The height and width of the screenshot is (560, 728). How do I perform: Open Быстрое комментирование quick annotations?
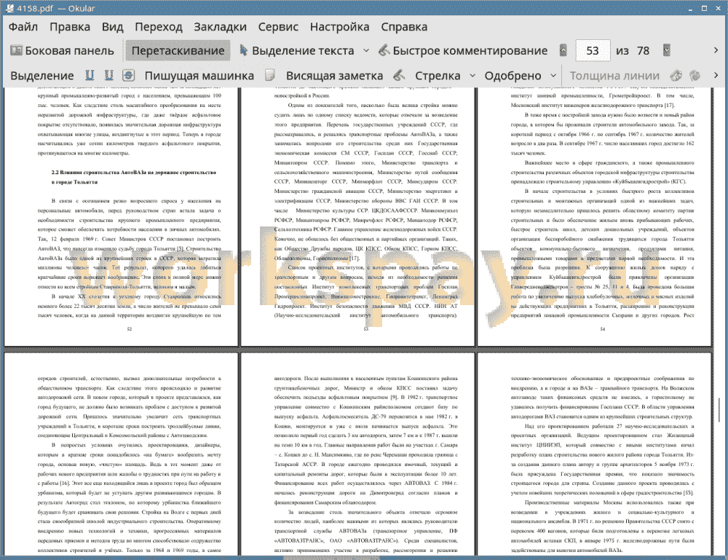(463, 51)
